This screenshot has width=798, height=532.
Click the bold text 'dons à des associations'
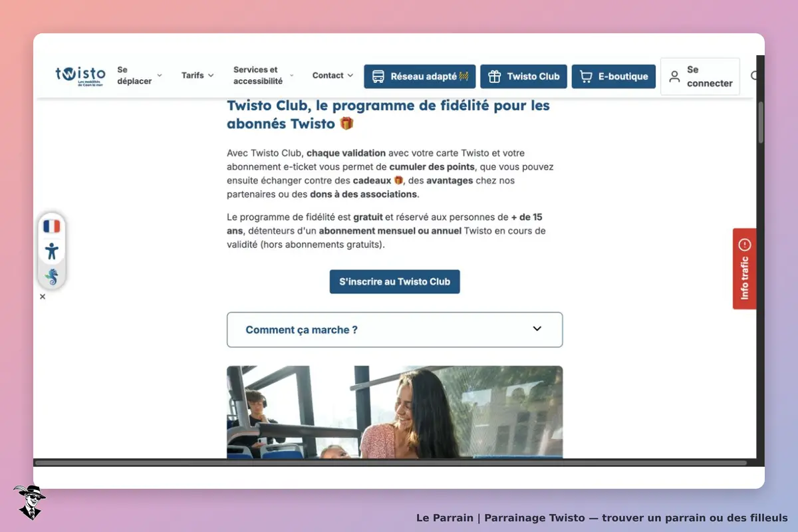364,194
